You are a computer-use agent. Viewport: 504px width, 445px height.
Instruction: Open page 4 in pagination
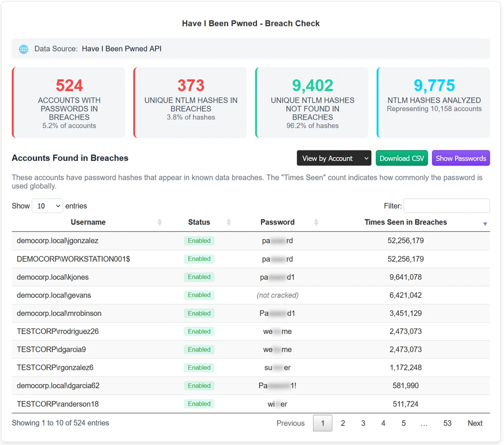tap(383, 423)
